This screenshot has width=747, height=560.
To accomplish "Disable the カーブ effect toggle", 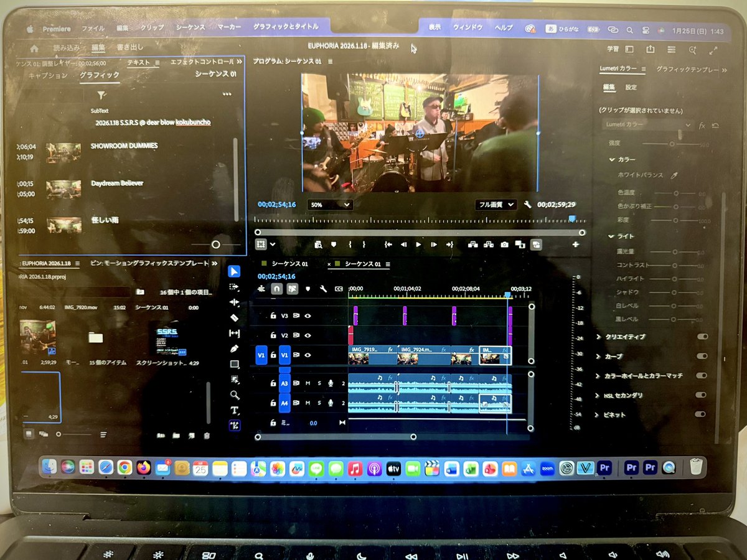I will click(701, 356).
